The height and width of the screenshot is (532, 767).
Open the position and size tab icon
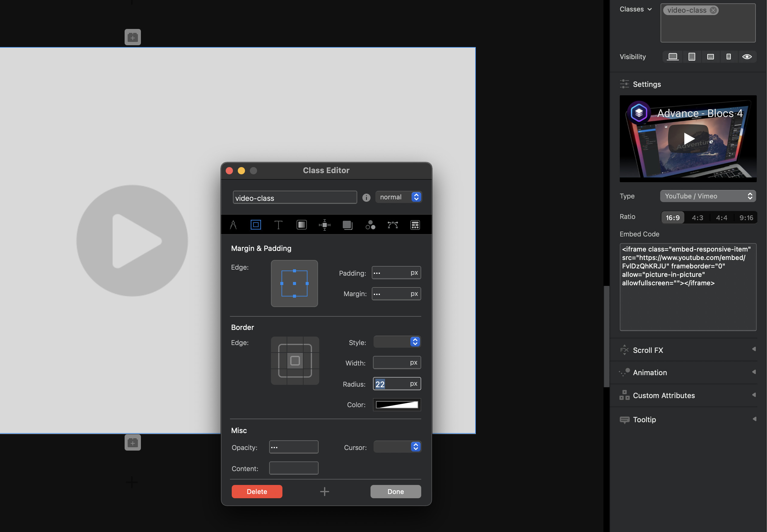[324, 225]
